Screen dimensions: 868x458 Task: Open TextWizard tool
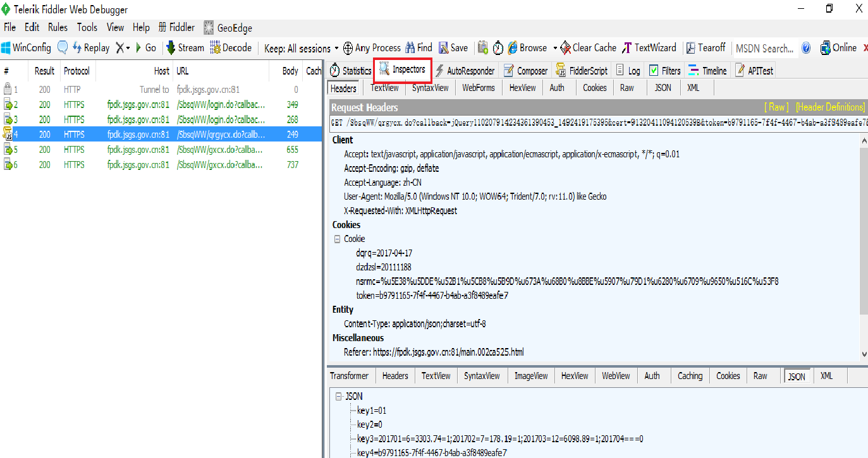click(649, 48)
